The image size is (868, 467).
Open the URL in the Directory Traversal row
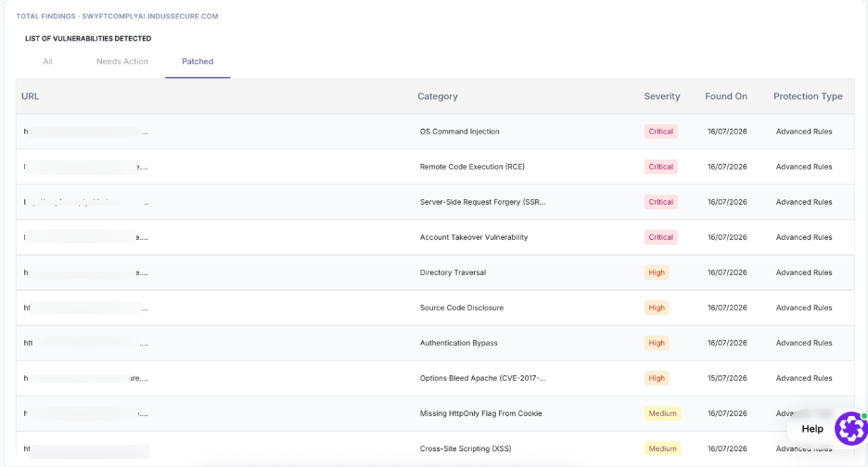pos(86,272)
